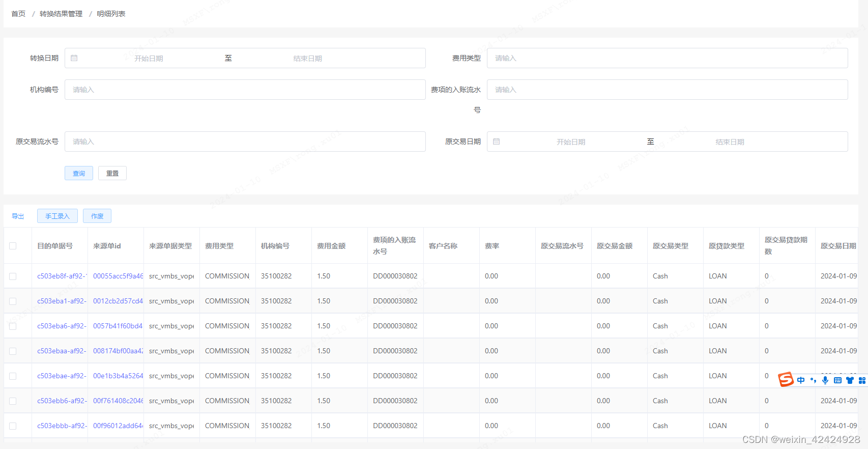
Task: Open Sogou toolbox grid icon
Action: tap(862, 380)
